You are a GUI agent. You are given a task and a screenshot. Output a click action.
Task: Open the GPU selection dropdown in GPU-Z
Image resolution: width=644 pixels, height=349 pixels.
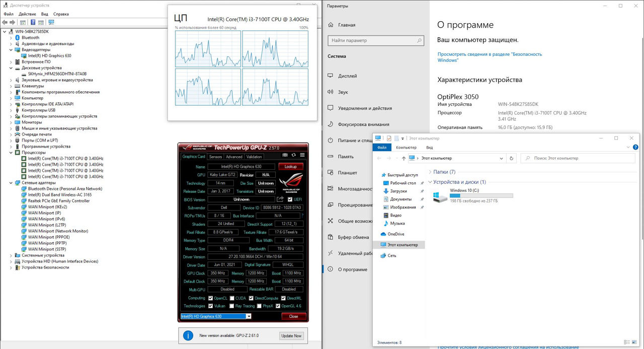point(249,316)
